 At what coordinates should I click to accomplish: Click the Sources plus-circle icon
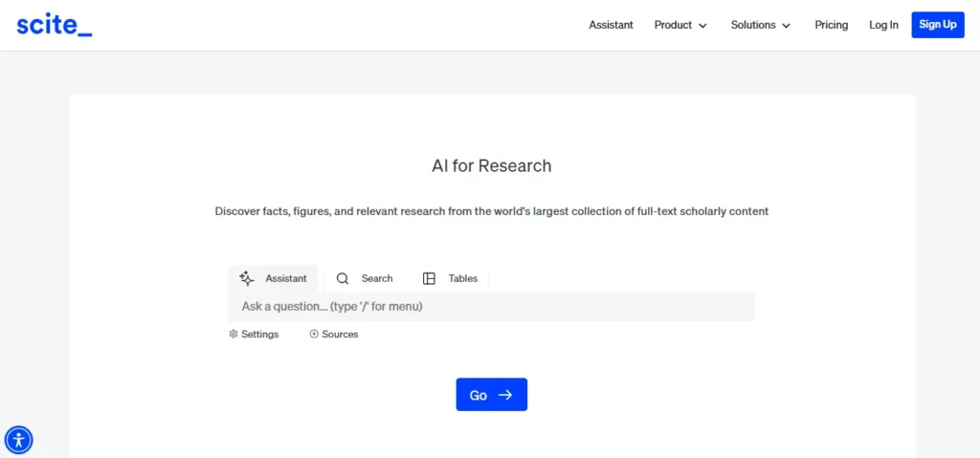pos(314,334)
